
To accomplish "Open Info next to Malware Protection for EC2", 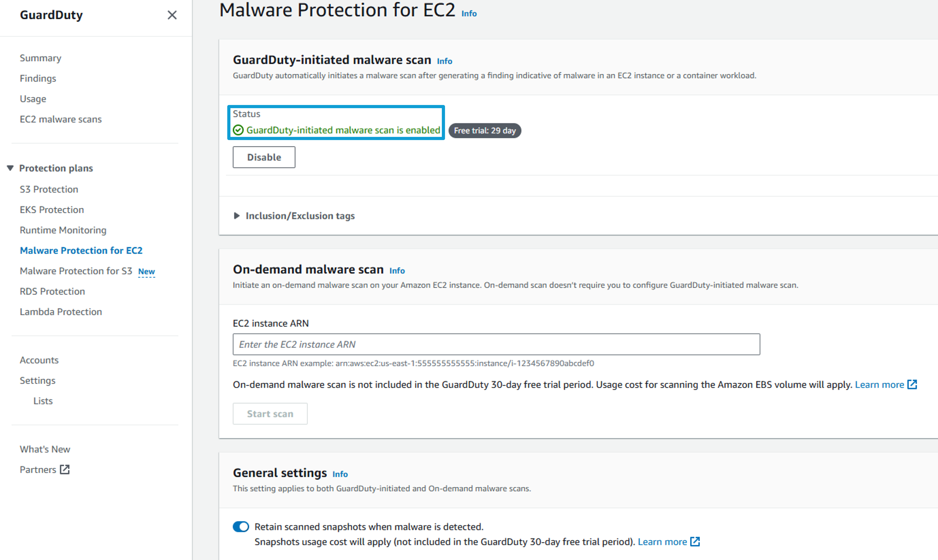I will point(469,14).
